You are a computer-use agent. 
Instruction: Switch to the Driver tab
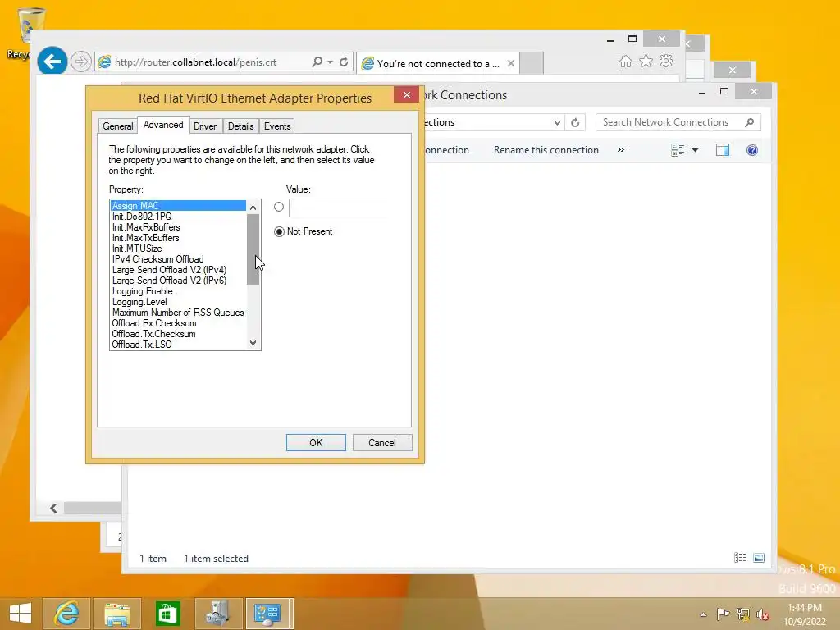pyautogui.click(x=205, y=126)
